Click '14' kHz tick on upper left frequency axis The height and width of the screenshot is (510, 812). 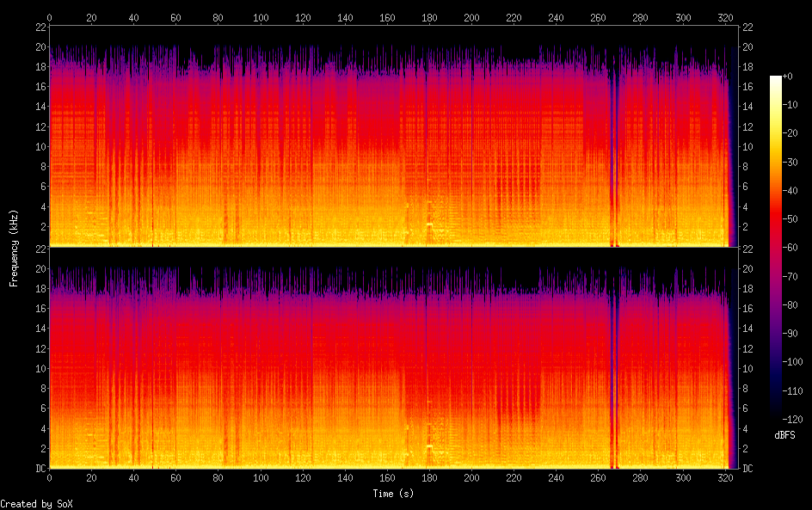[x=41, y=107]
